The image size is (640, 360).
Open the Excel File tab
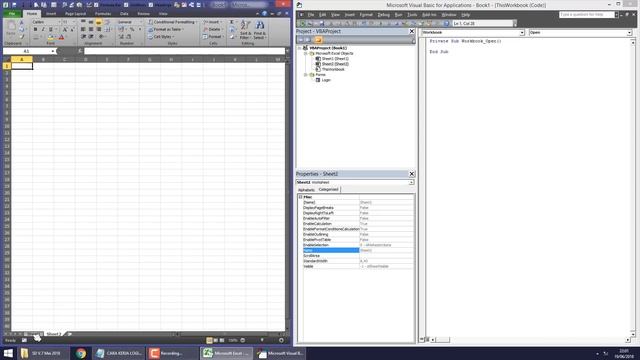12,13
